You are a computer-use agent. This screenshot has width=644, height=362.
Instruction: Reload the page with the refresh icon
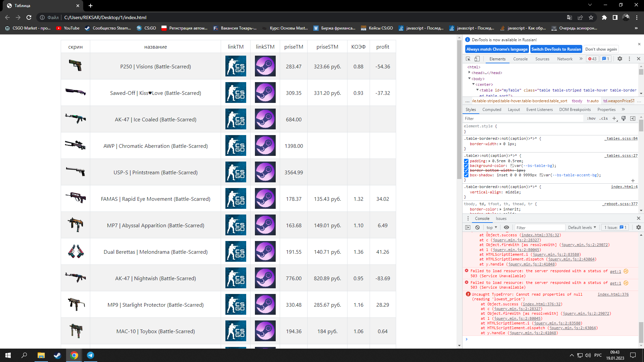tap(29, 17)
